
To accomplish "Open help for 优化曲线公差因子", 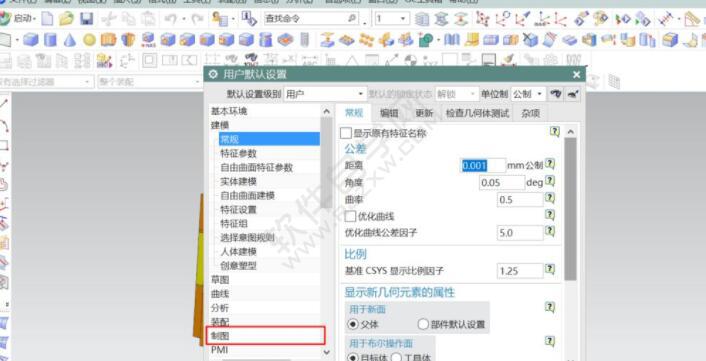I will point(550,231).
